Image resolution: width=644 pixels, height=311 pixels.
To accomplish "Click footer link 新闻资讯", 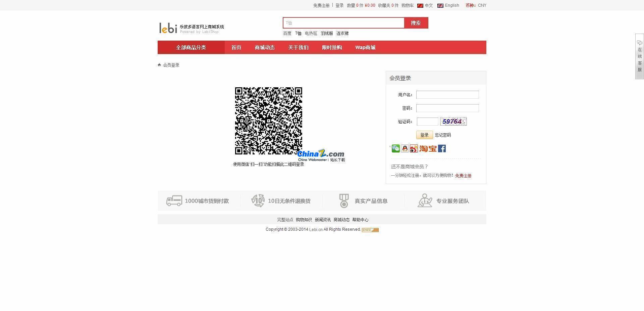I will click(323, 220).
